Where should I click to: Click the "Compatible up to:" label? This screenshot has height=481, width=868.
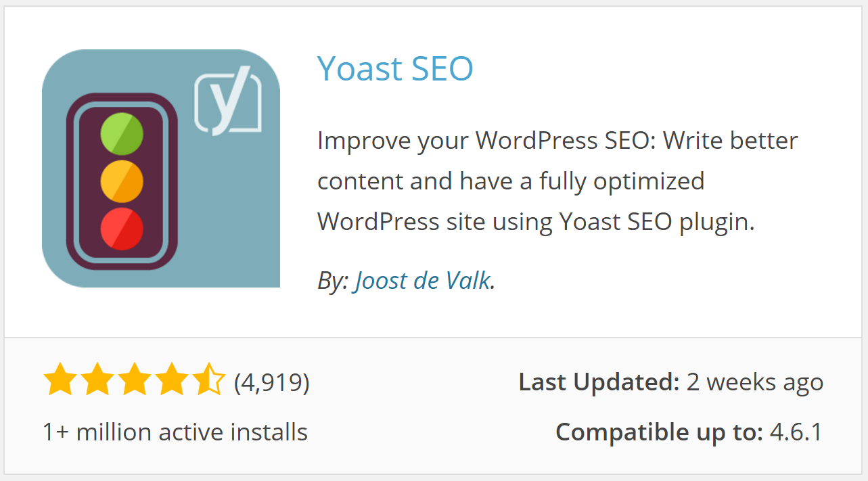(660, 432)
